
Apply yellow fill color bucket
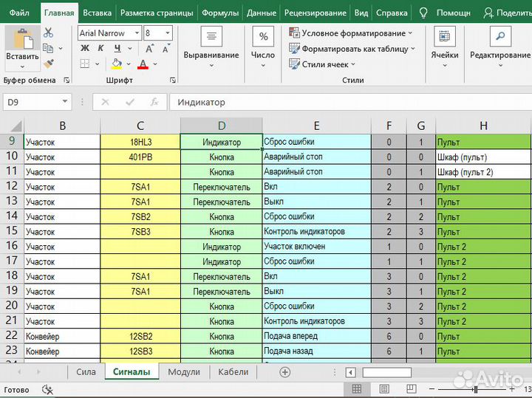(117, 64)
